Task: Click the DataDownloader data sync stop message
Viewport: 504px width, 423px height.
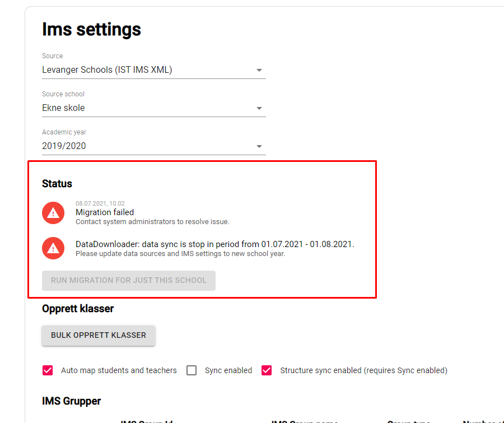Action: coord(215,244)
